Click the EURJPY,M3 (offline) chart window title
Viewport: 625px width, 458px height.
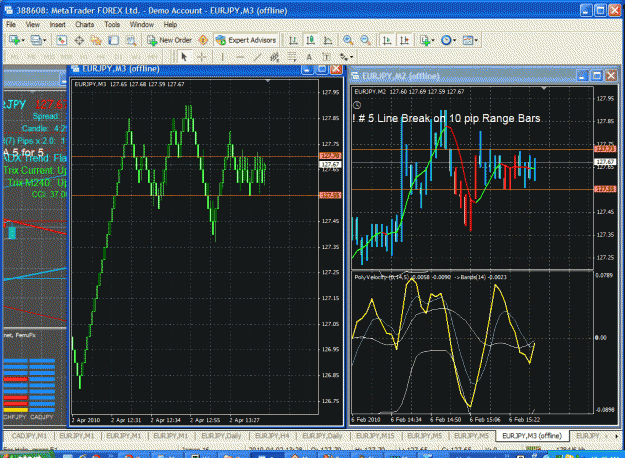click(121, 69)
